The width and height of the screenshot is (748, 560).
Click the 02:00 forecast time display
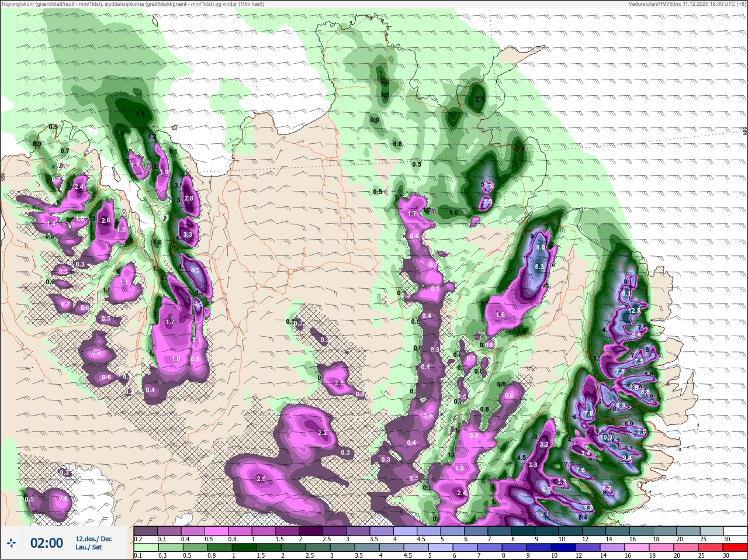tap(47, 542)
